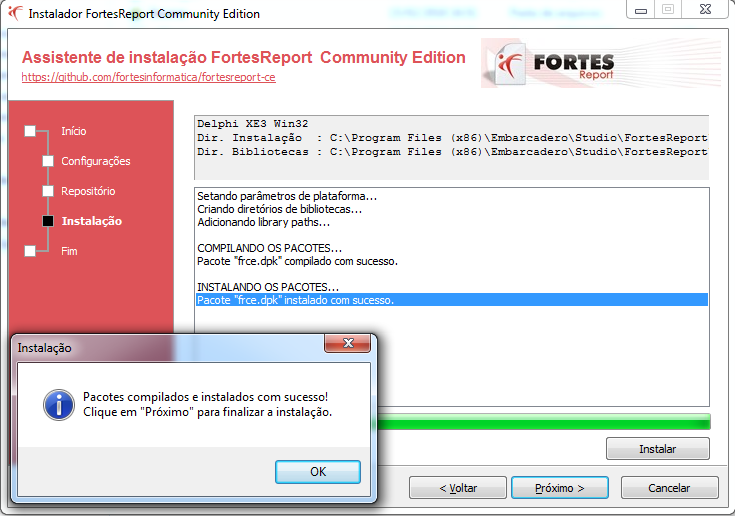
Task: Select the 'Setando parâmetros de plataforma...' log line
Action: pyautogui.click(x=287, y=196)
